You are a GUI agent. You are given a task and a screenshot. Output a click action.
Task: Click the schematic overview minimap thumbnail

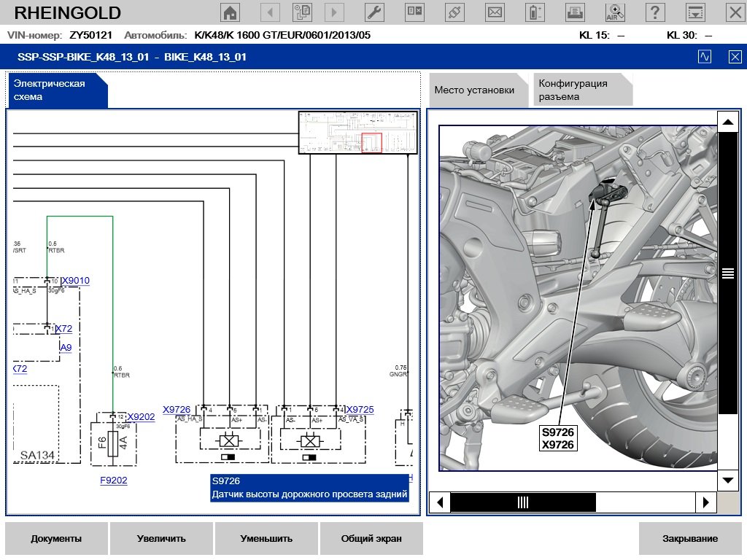pyautogui.click(x=357, y=133)
